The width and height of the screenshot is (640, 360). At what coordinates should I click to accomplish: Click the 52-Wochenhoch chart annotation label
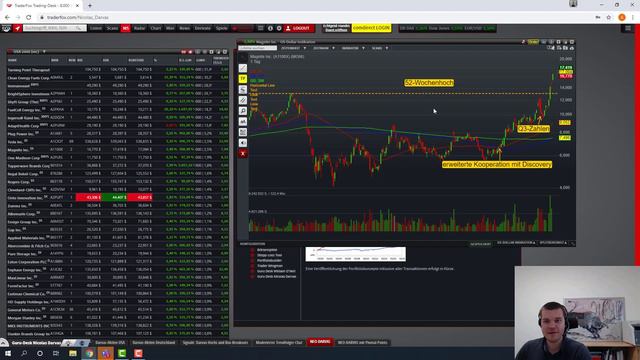[429, 83]
